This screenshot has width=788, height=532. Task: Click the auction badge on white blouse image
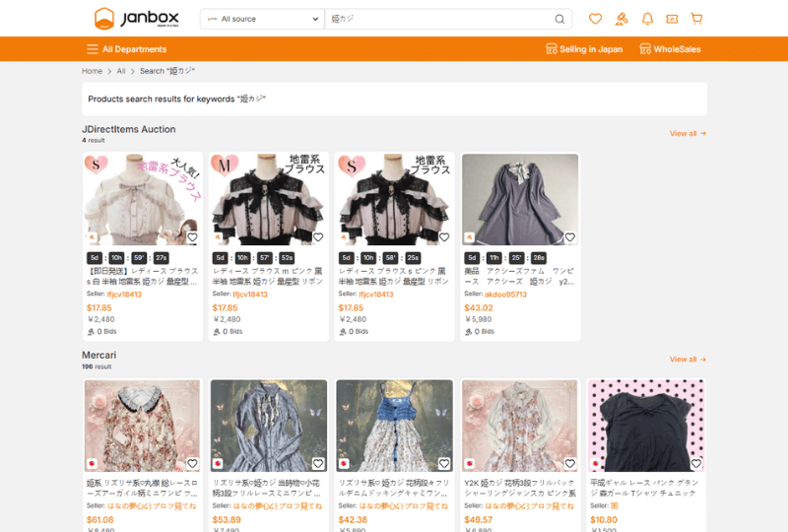click(x=92, y=236)
